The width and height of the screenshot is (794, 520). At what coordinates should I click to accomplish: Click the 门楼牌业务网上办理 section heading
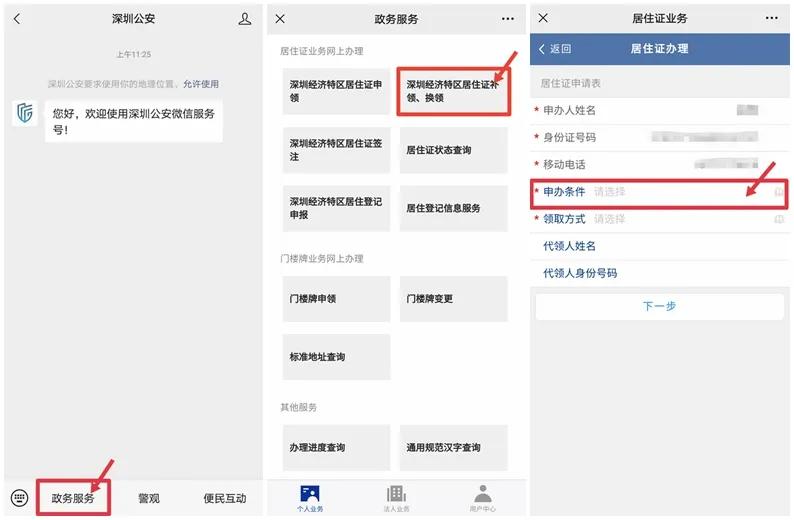click(322, 259)
